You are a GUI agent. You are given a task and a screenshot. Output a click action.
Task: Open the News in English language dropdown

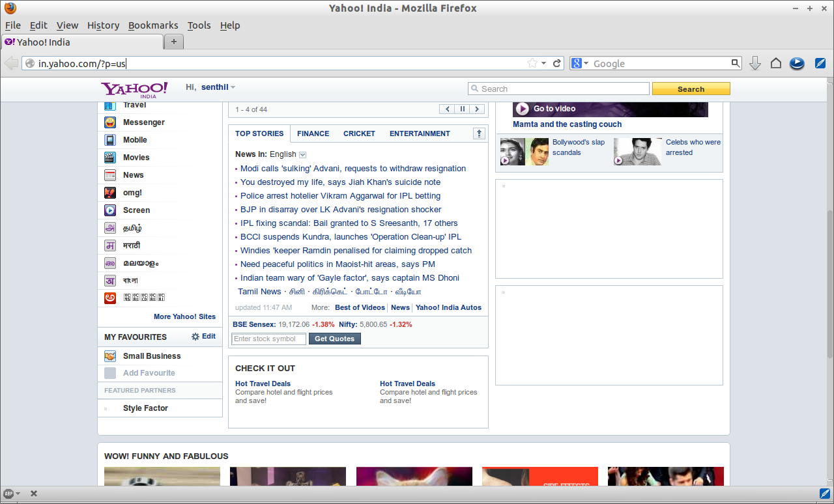(x=302, y=154)
